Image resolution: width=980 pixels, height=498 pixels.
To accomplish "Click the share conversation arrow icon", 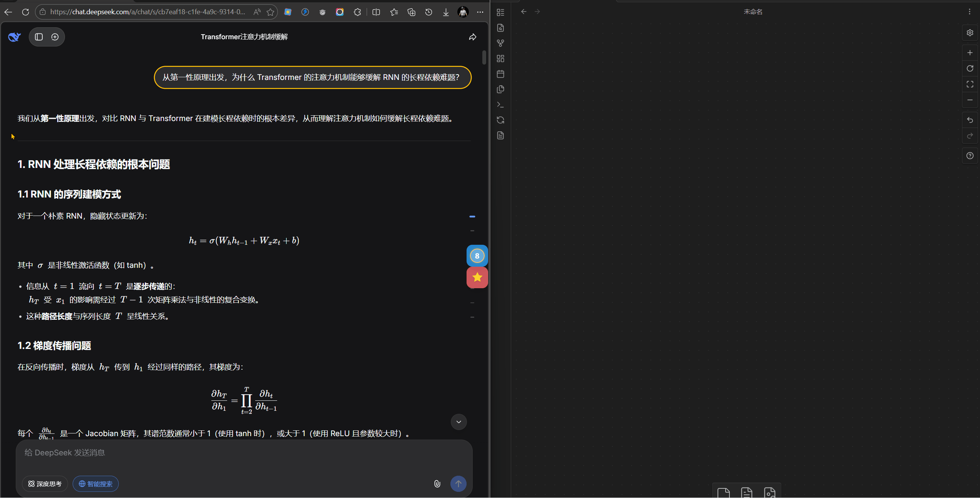I will pyautogui.click(x=472, y=37).
